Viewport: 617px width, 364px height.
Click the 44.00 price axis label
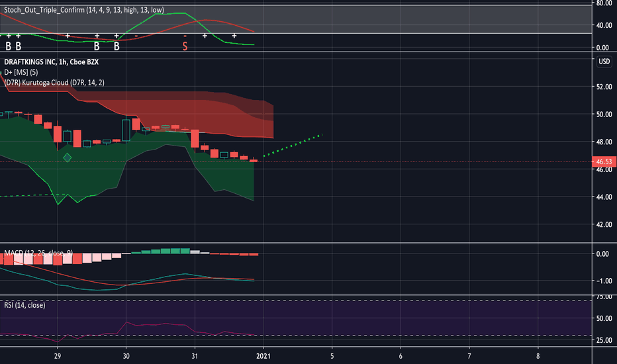604,197
